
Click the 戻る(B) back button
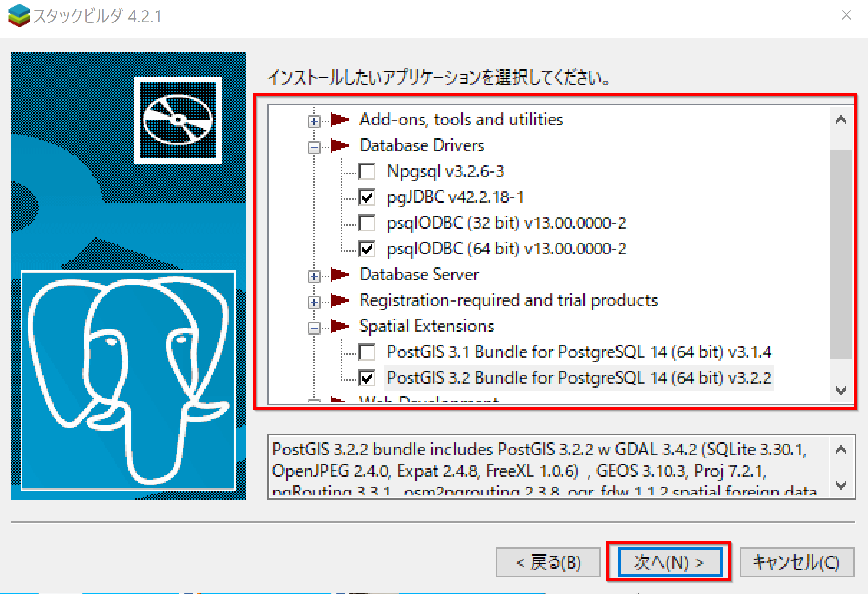click(x=548, y=562)
